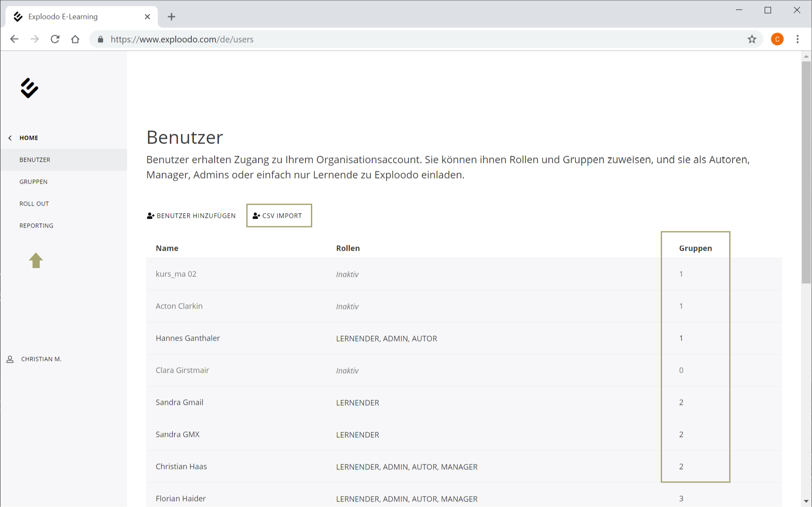Open the Roll Out sidebar menu item

tap(34, 204)
